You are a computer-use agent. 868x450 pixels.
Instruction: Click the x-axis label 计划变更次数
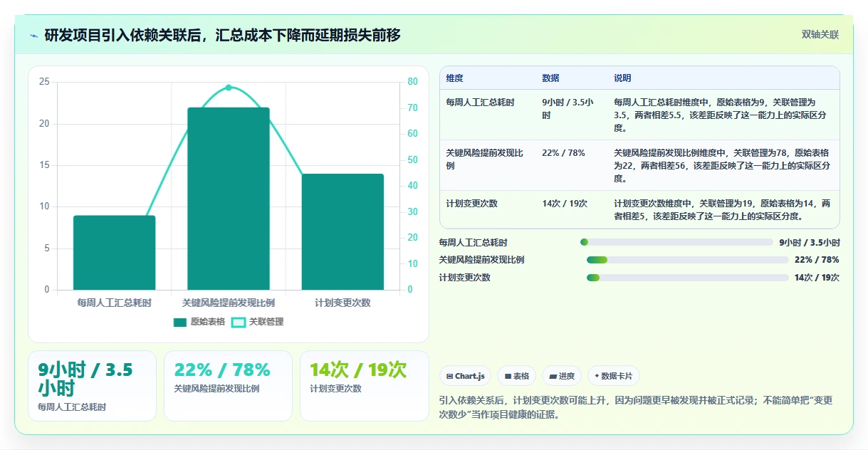point(343,303)
